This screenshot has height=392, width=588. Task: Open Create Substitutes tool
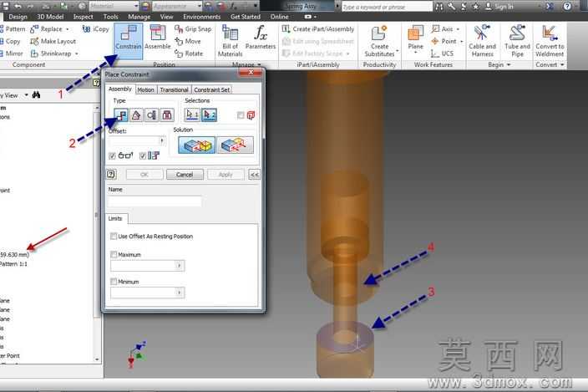point(379,41)
